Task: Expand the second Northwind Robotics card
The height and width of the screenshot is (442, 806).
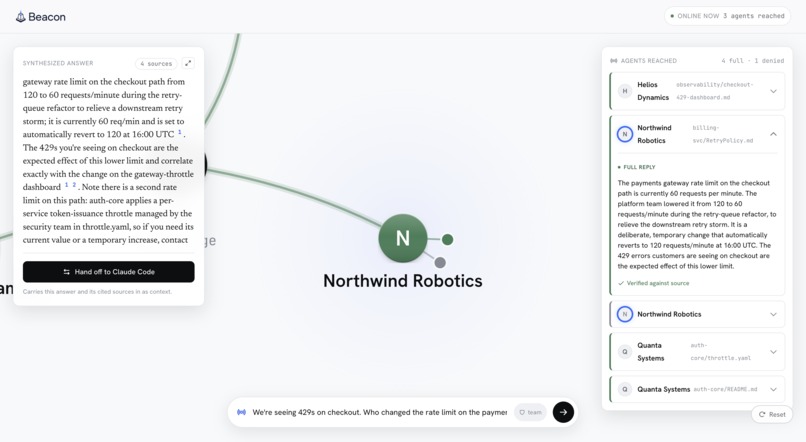Action: point(773,315)
